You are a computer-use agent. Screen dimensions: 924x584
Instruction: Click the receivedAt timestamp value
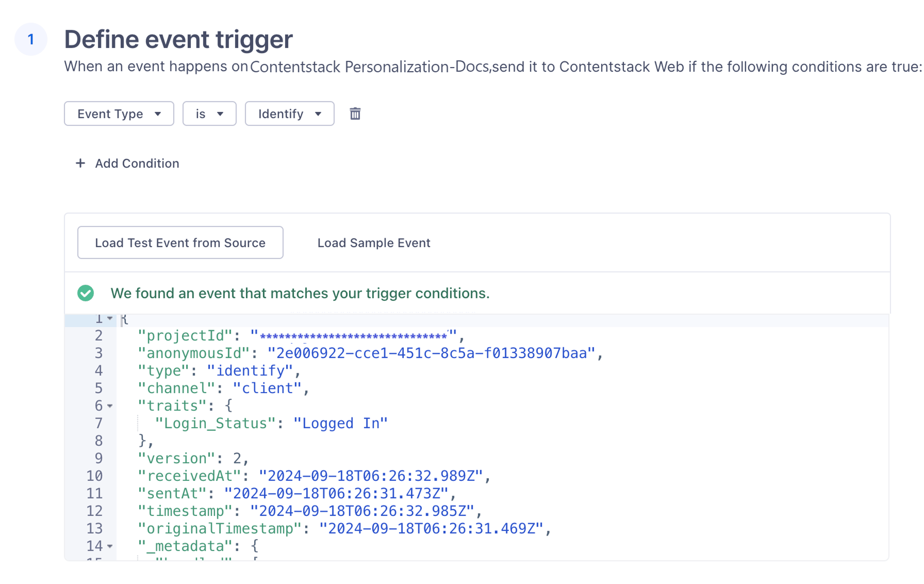click(371, 476)
